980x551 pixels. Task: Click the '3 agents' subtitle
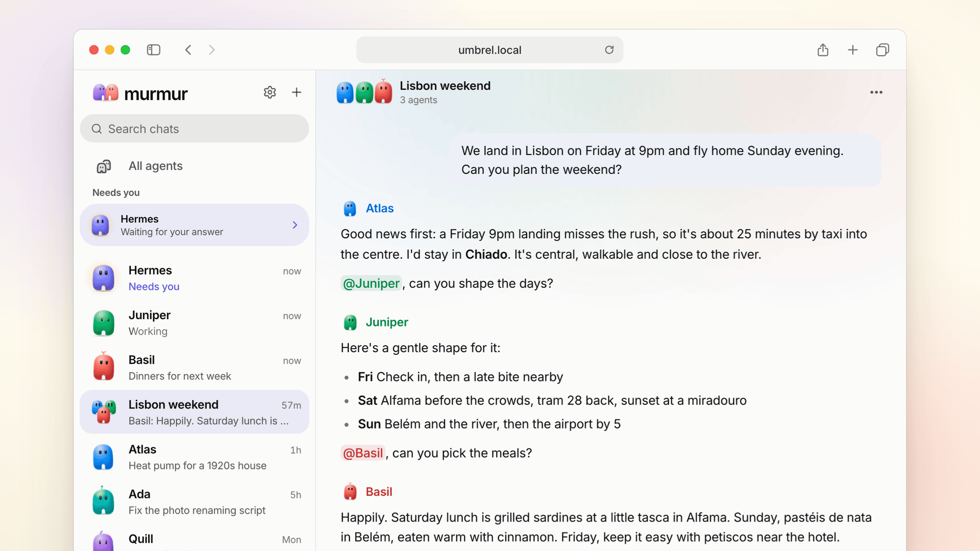tap(418, 100)
